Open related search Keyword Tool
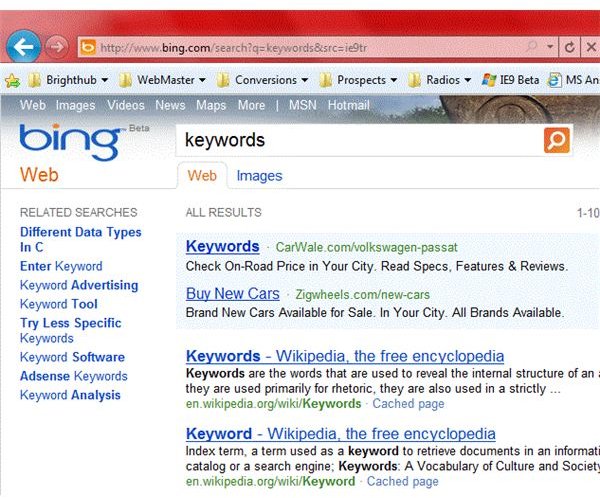600x498 pixels. [x=59, y=304]
